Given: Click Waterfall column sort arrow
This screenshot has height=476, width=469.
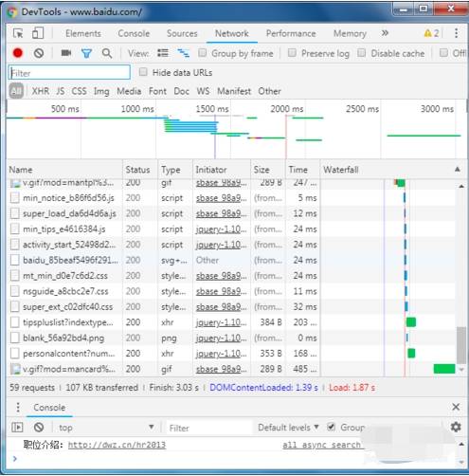Looking at the screenshot, I should [457, 170].
